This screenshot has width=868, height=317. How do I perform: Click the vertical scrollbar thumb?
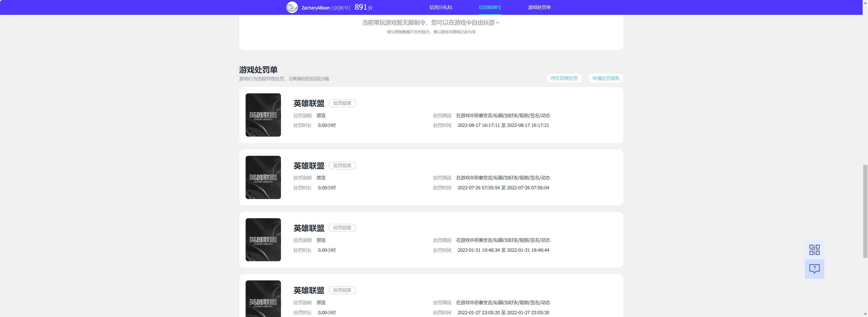tap(865, 211)
